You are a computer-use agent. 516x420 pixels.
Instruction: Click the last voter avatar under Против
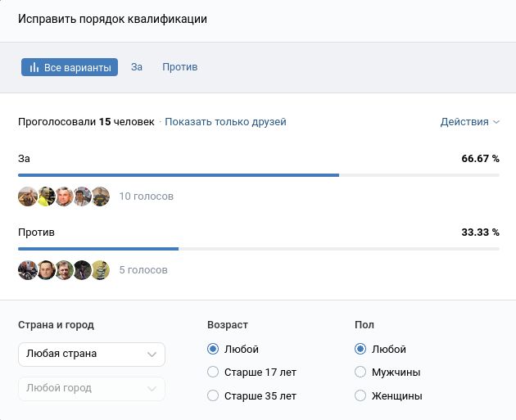click(x=101, y=270)
